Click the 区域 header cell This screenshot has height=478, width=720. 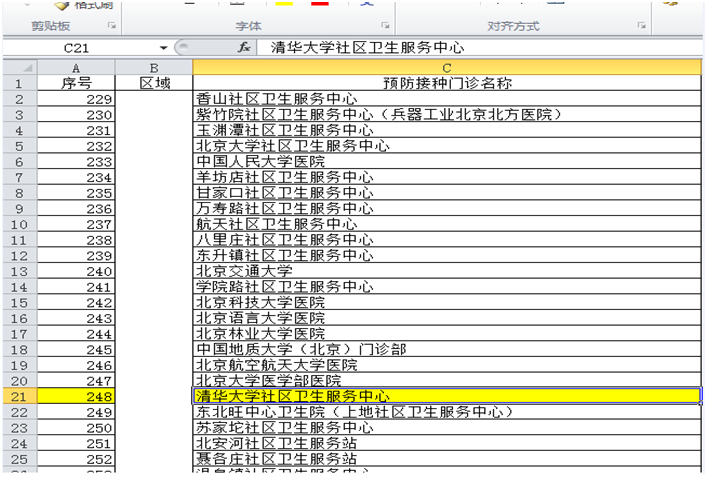click(x=154, y=83)
